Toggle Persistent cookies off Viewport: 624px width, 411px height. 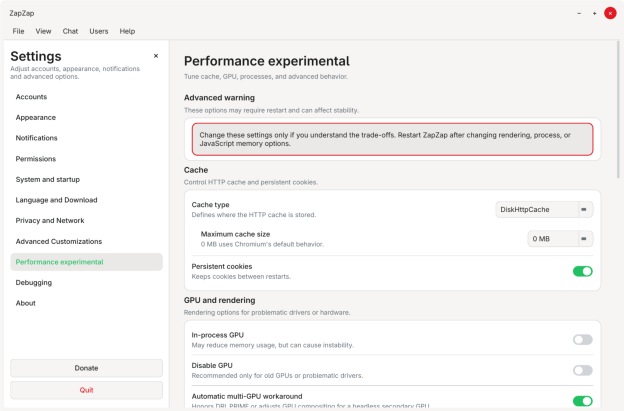(x=583, y=271)
